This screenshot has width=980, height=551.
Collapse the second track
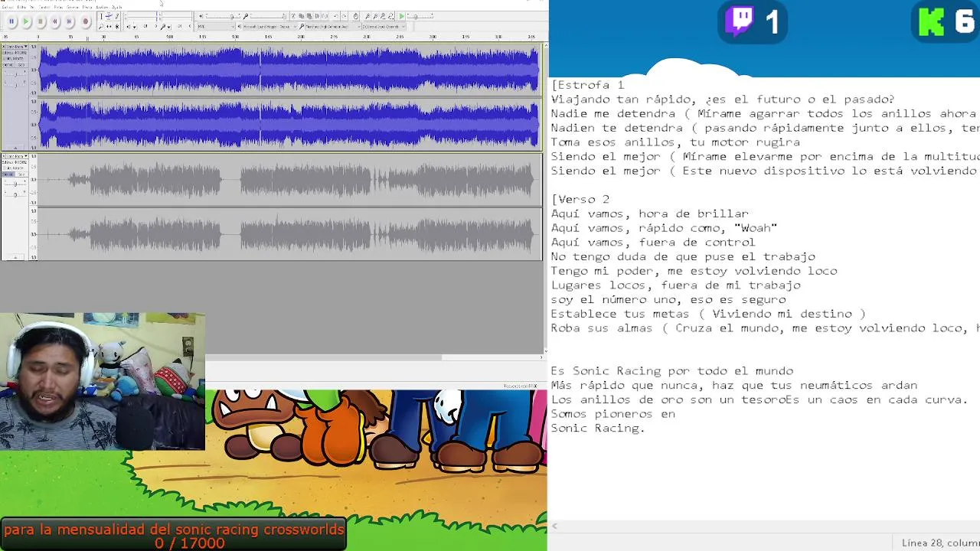(x=15, y=257)
